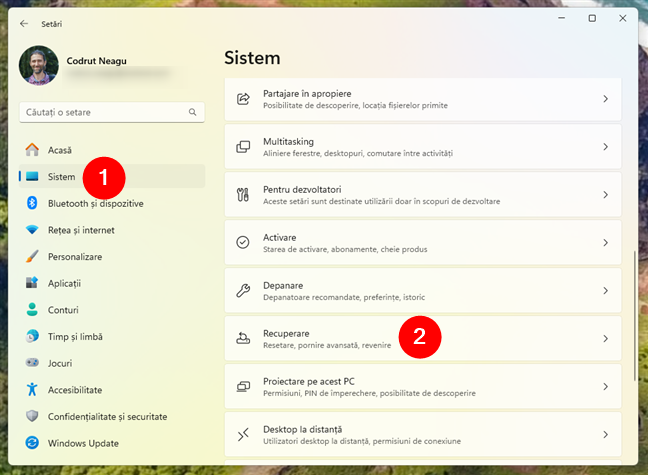
Task: Click the Personalizare paintbrush icon
Action: coord(32,256)
